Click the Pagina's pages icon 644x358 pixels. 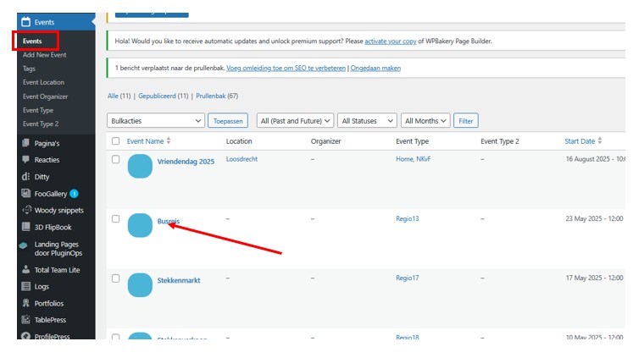click(26, 143)
